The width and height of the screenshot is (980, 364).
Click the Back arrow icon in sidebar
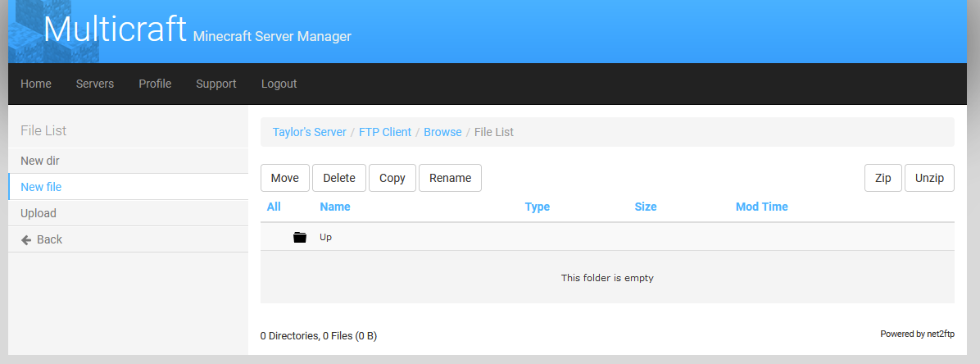(26, 239)
